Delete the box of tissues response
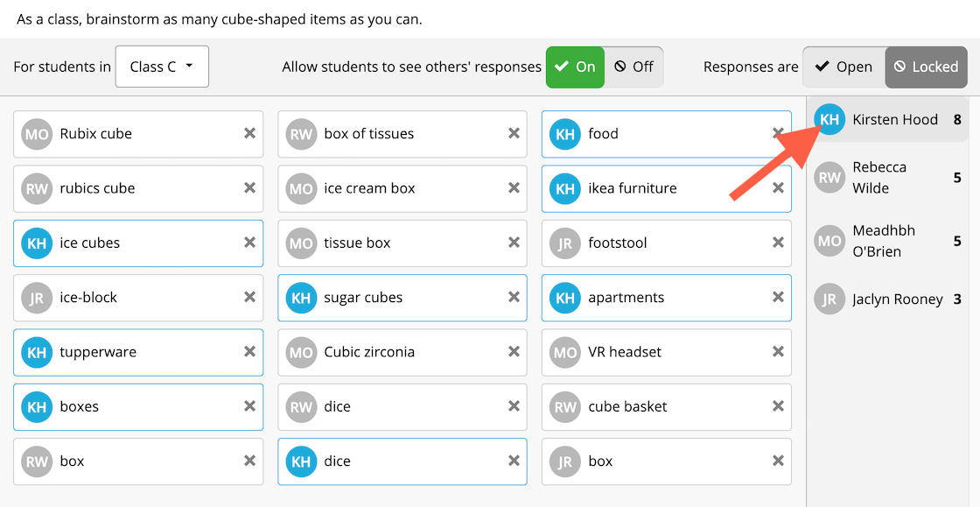Screen dimensions: 980x507 (x=514, y=133)
